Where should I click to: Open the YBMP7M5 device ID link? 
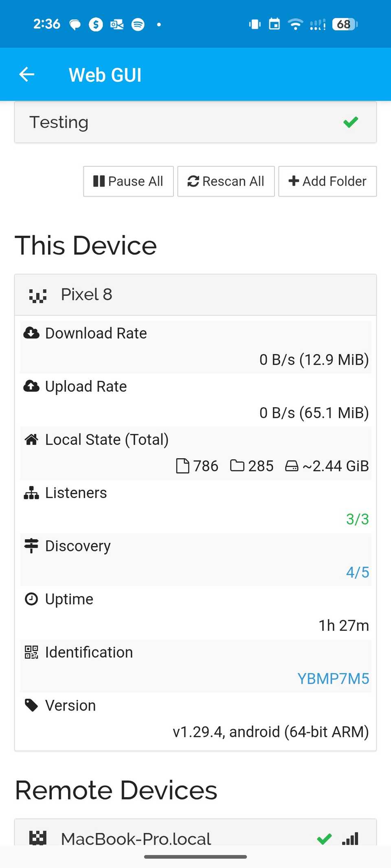333,679
